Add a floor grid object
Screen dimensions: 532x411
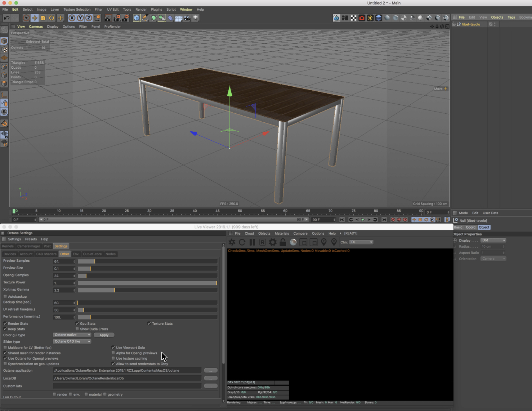(x=179, y=18)
